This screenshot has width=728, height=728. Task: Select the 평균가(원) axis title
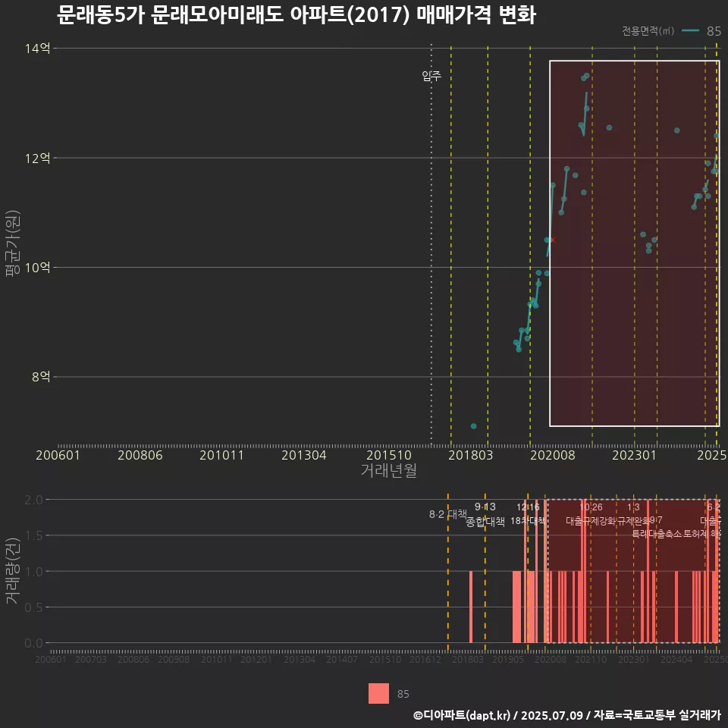(12, 243)
